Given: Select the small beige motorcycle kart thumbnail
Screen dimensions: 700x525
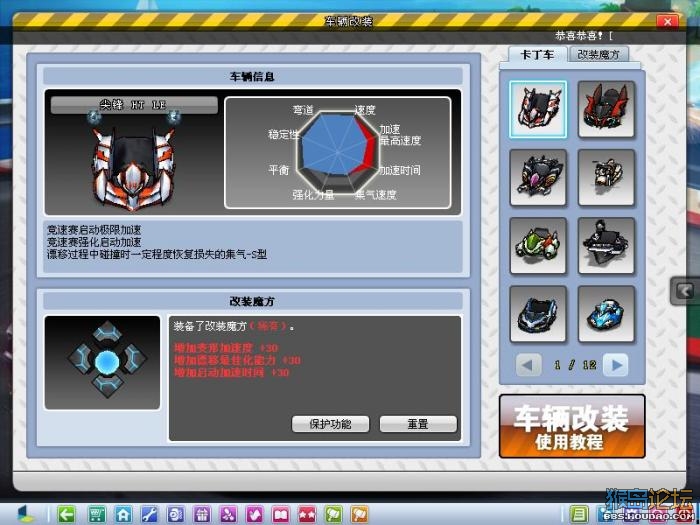Looking at the screenshot, I should (x=606, y=178).
